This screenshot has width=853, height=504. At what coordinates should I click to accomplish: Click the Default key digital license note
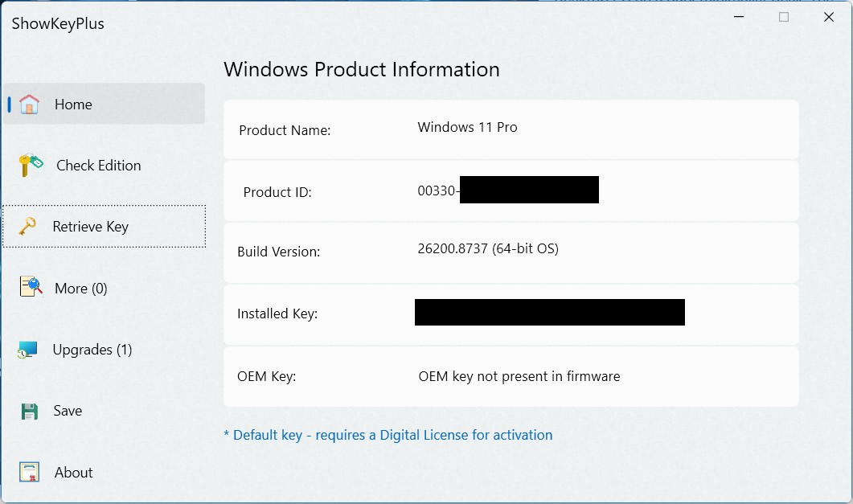coord(388,435)
